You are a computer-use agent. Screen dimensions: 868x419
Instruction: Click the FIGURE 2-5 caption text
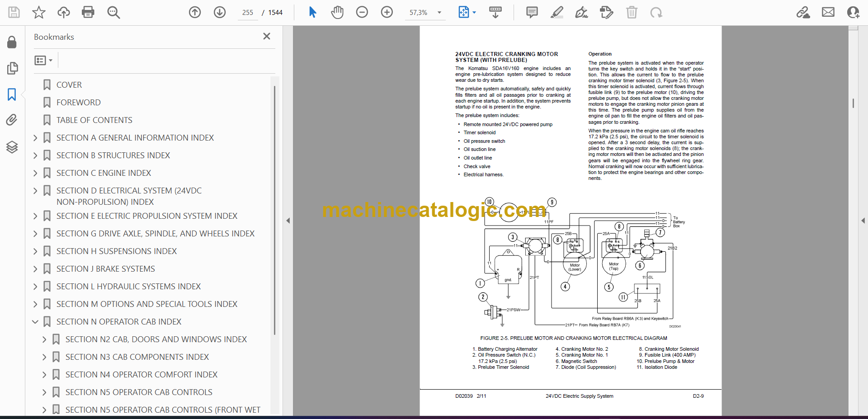573,338
